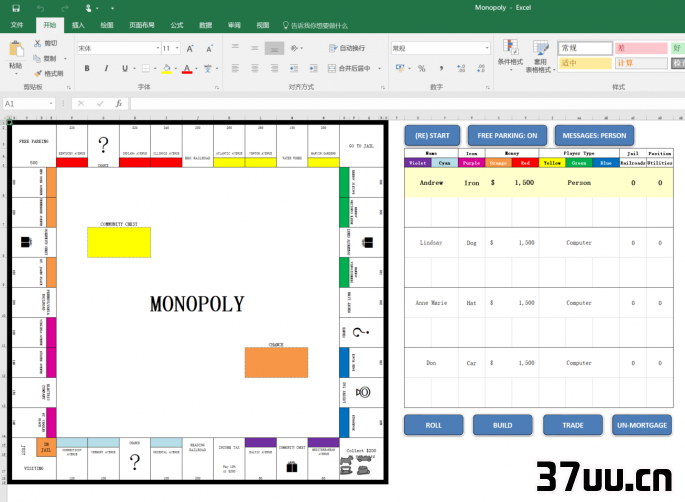The image size is (685, 502).
Task: Open the File tab
Action: [17, 25]
